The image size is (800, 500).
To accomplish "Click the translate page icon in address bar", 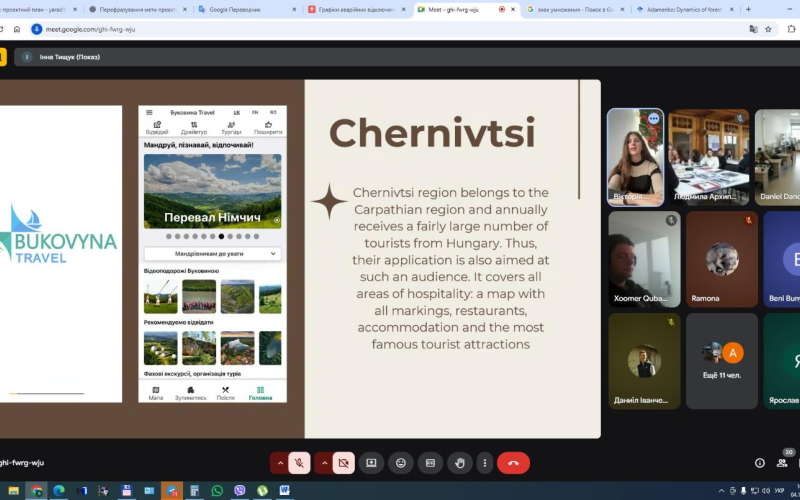I will 753,29.
